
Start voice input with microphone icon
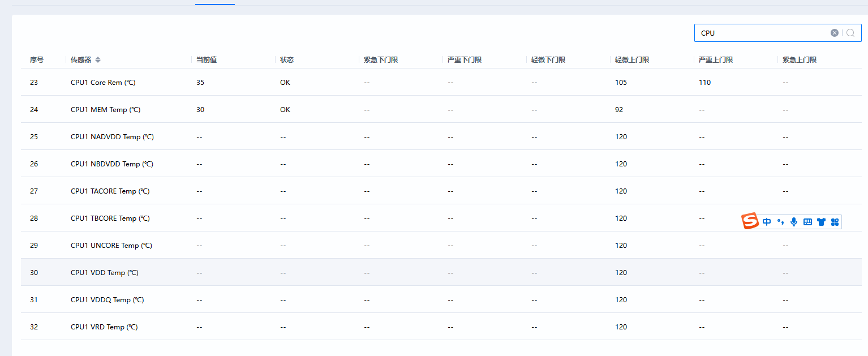point(794,222)
